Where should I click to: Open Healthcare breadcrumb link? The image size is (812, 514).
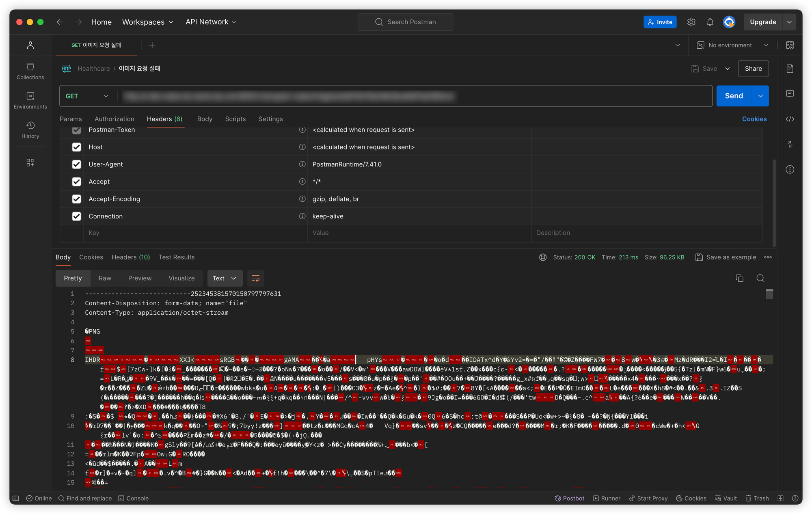coord(93,69)
